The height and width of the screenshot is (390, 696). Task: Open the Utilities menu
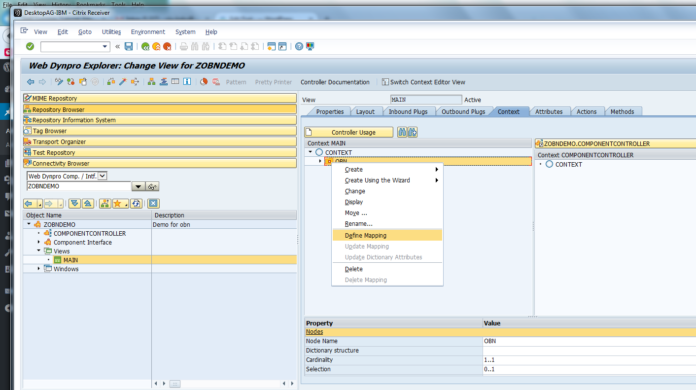111,32
